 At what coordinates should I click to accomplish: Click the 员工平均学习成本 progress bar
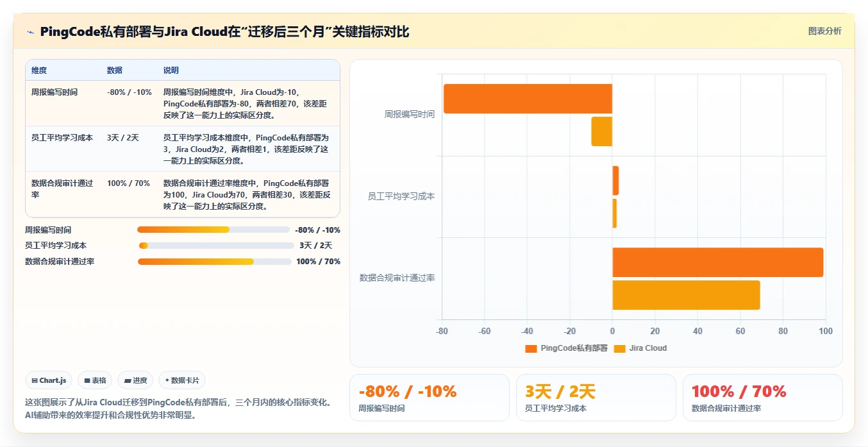pos(217,246)
